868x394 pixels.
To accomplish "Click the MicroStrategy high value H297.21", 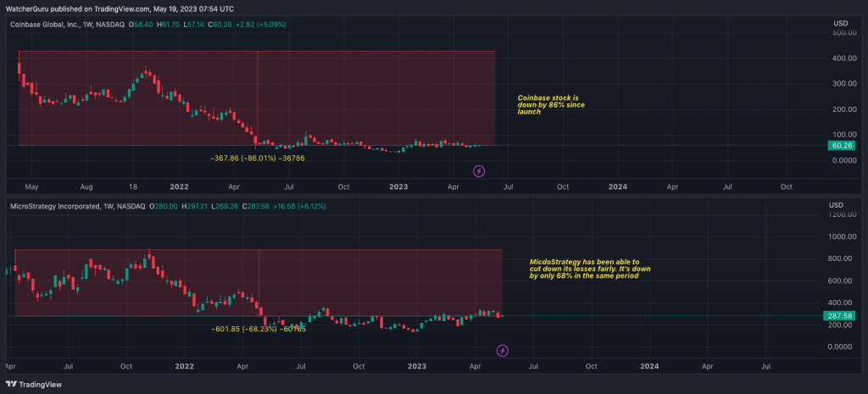I will point(196,206).
